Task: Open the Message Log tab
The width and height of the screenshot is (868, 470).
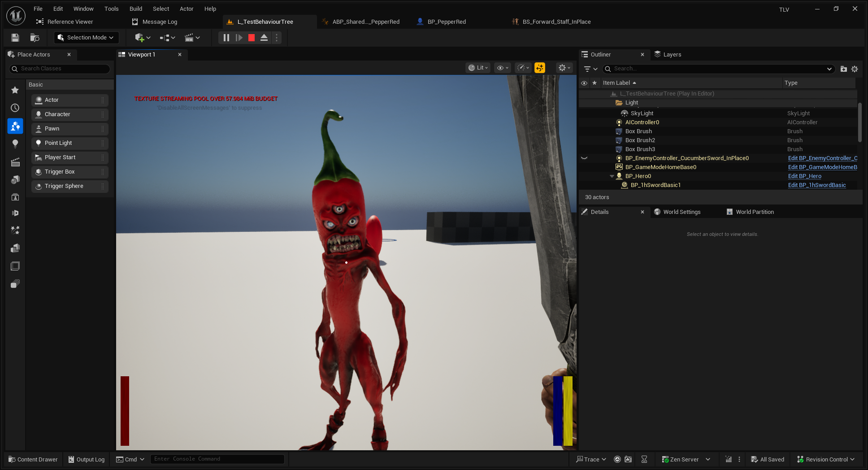Action: pyautogui.click(x=160, y=22)
